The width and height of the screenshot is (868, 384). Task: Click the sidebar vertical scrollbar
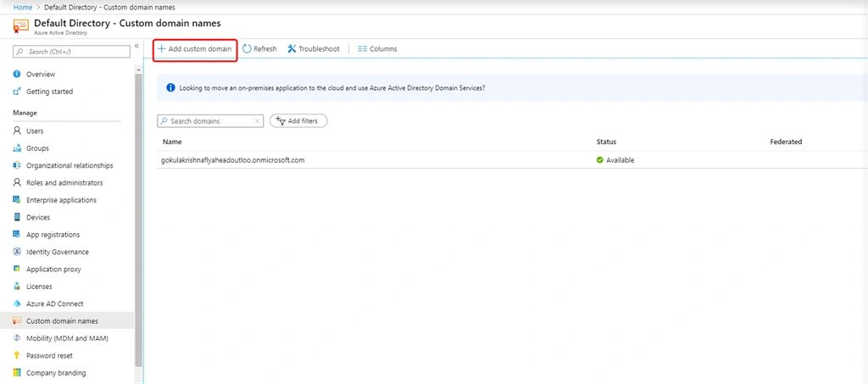tap(138, 221)
